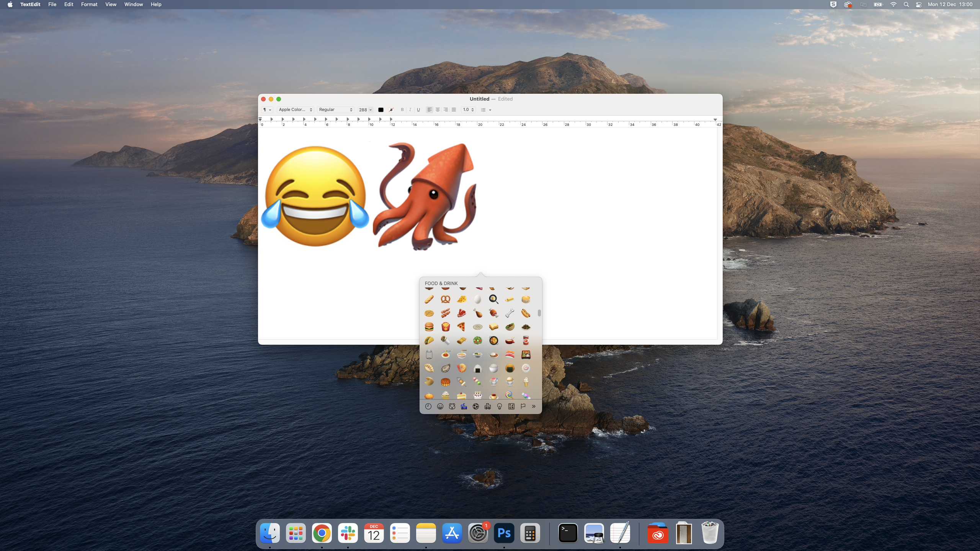
Task: Switch to Travel & Places emoji category
Action: click(x=488, y=406)
